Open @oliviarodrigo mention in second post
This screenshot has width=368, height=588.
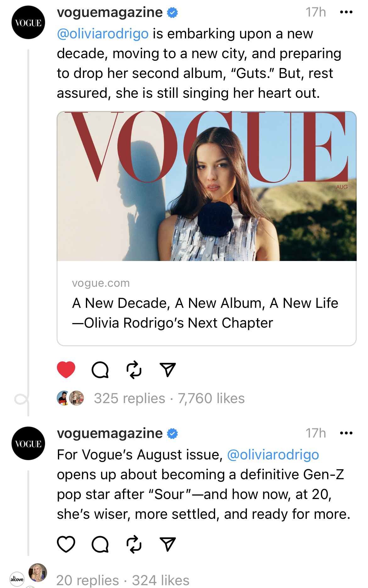273,455
